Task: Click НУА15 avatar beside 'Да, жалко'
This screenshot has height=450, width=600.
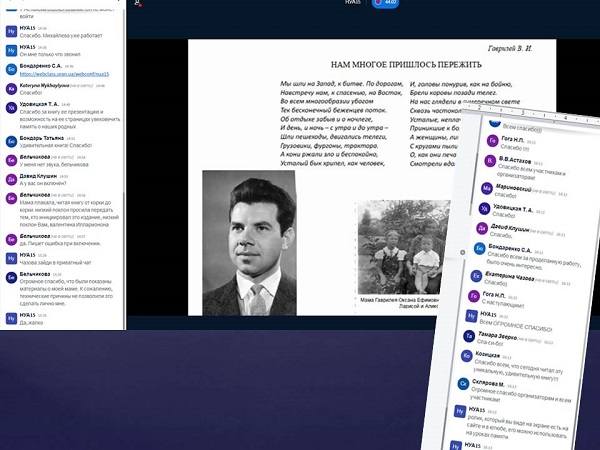Action: (11, 318)
